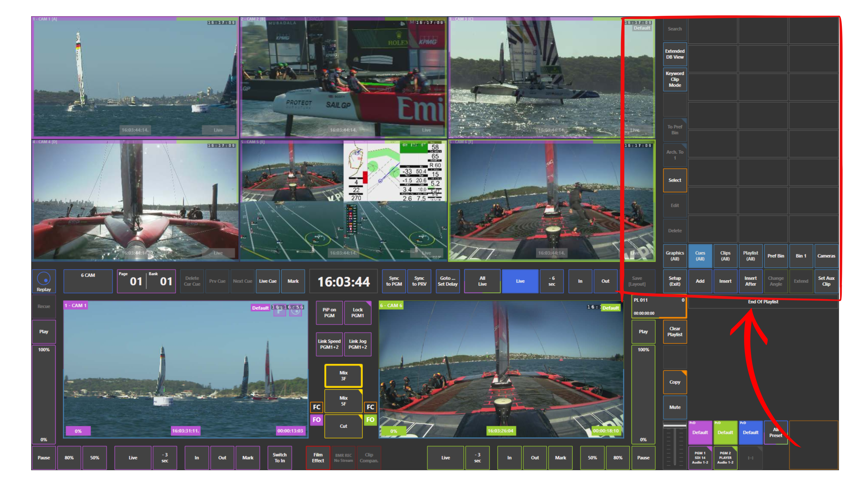Image resolution: width=868 pixels, height=488 pixels.
Task: Toggle PiP on PGM
Action: (329, 312)
